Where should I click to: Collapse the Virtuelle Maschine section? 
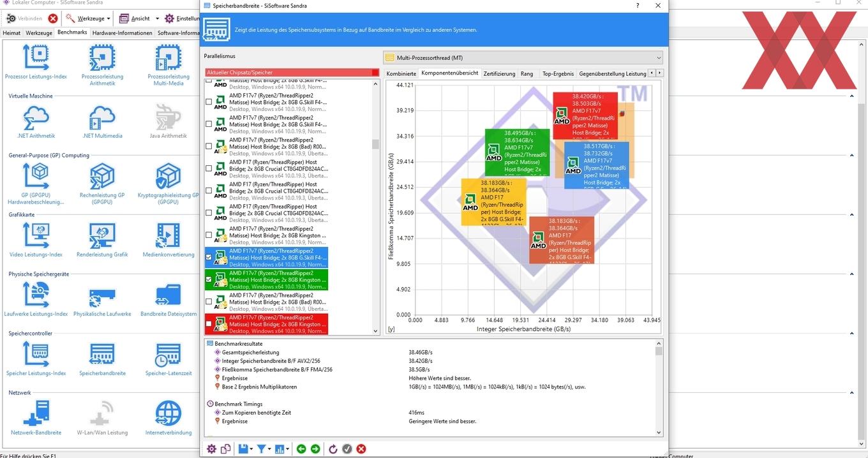[852, 96]
